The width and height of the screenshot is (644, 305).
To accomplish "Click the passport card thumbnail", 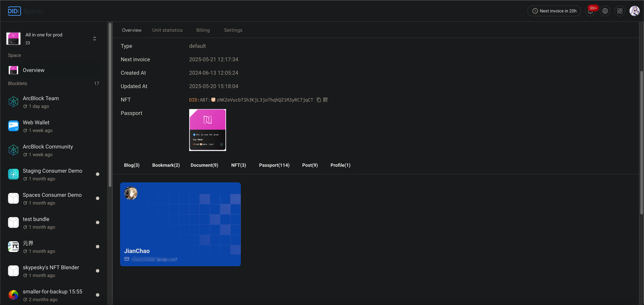I will pyautogui.click(x=207, y=130).
